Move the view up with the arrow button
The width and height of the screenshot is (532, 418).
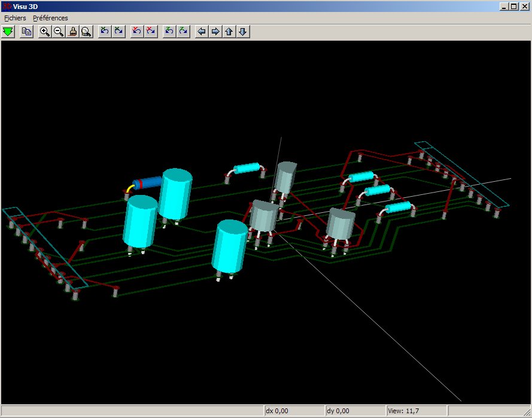coord(229,32)
